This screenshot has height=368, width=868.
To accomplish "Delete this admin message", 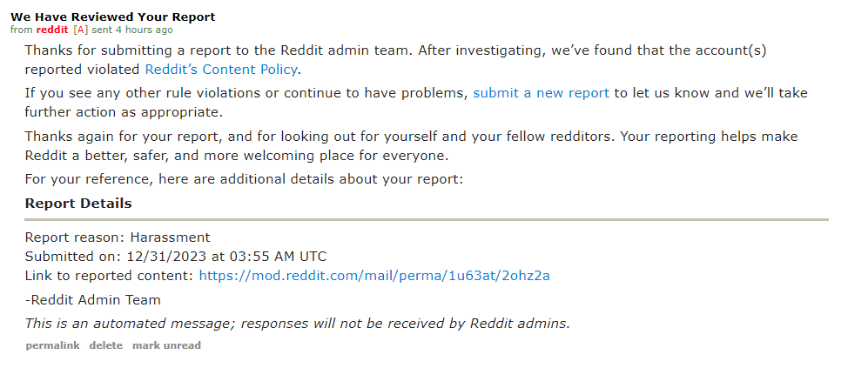I will click(x=105, y=345).
